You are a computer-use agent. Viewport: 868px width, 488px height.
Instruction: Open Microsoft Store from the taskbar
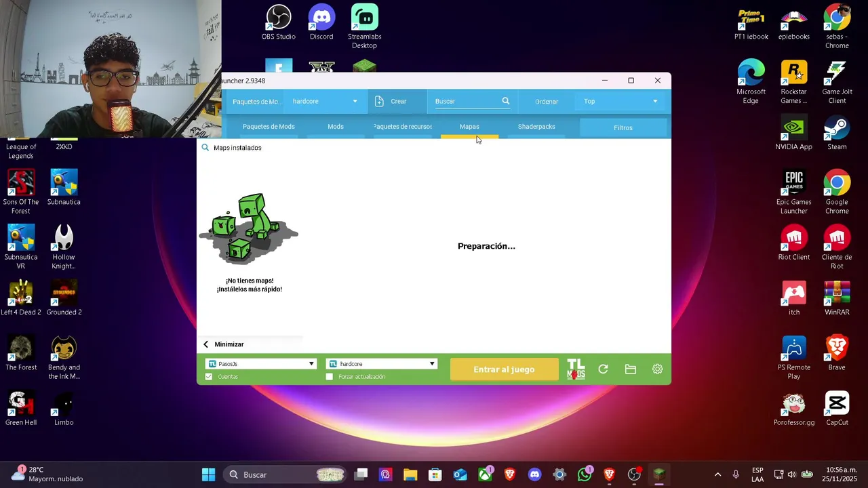435,474
